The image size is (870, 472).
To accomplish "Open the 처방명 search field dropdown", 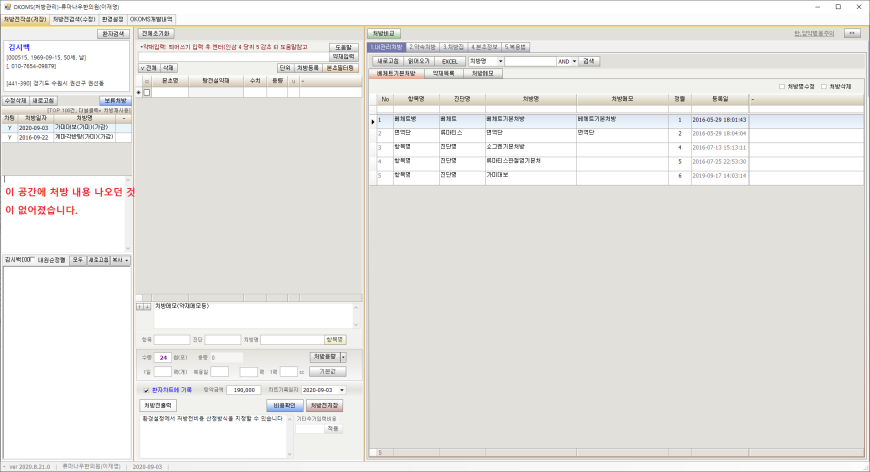I will 500,61.
